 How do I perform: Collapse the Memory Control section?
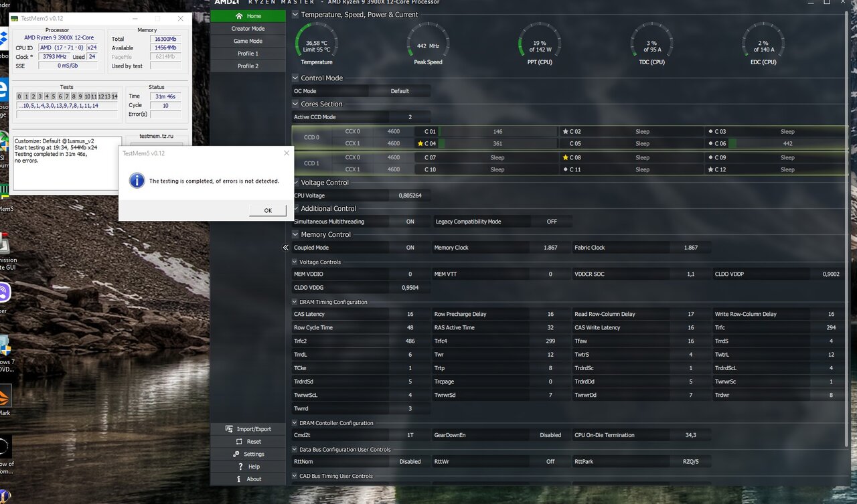click(x=295, y=235)
